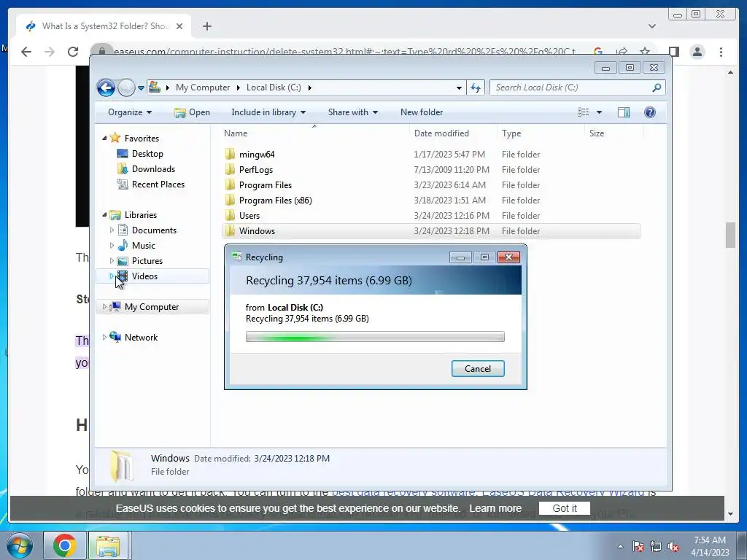Click Chrome share page icon

(x=622, y=52)
